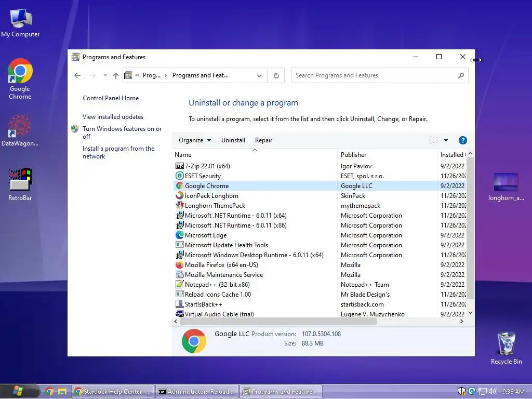Click the Google Chrome icon in program list
Screen dimensions: 532x399
coord(179,185)
